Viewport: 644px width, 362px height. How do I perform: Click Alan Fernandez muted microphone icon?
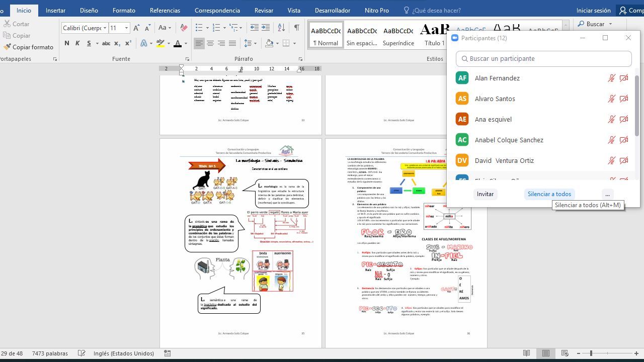[611, 78]
